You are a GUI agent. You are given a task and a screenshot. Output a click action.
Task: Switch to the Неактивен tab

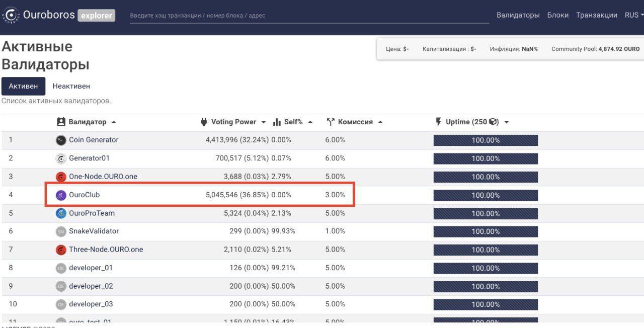click(71, 86)
